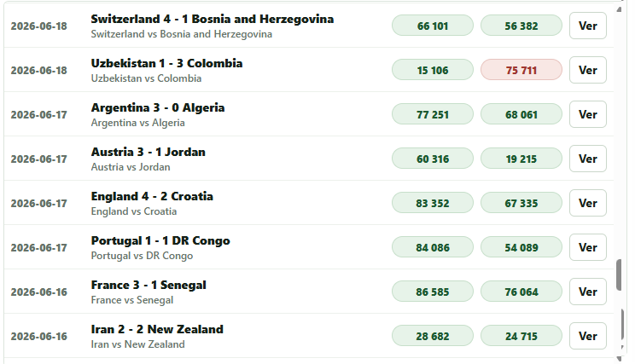Open Ver for Argentina vs Algeria
Image resolution: width=635 pixels, height=364 pixels.
(587, 114)
